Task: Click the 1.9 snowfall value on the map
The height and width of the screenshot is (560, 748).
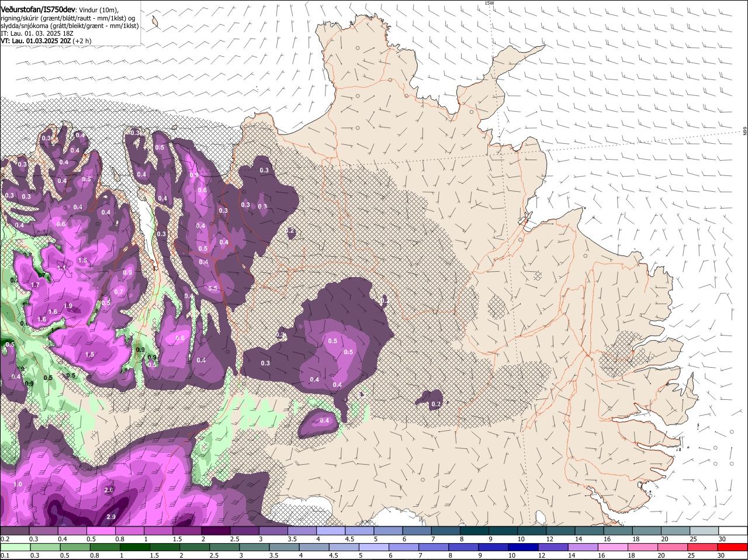Action: pyautogui.click(x=68, y=306)
